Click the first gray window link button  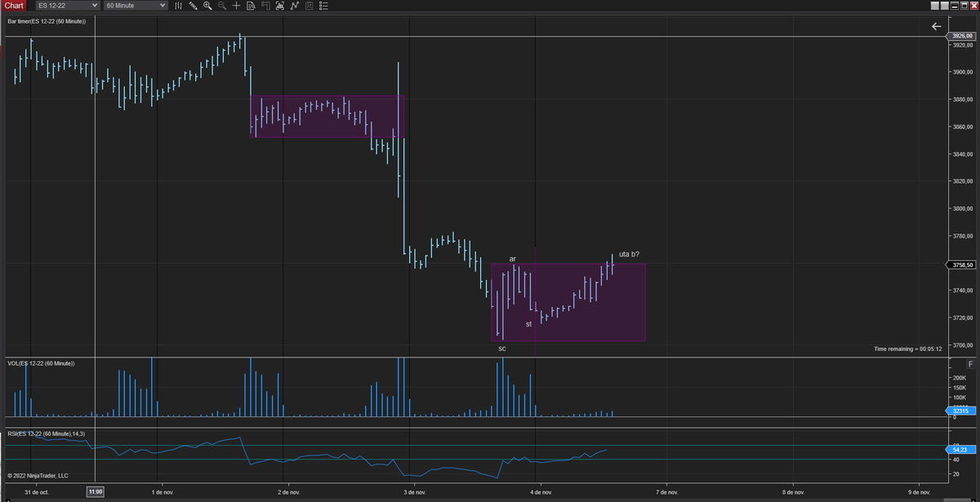pyautogui.click(x=935, y=6)
